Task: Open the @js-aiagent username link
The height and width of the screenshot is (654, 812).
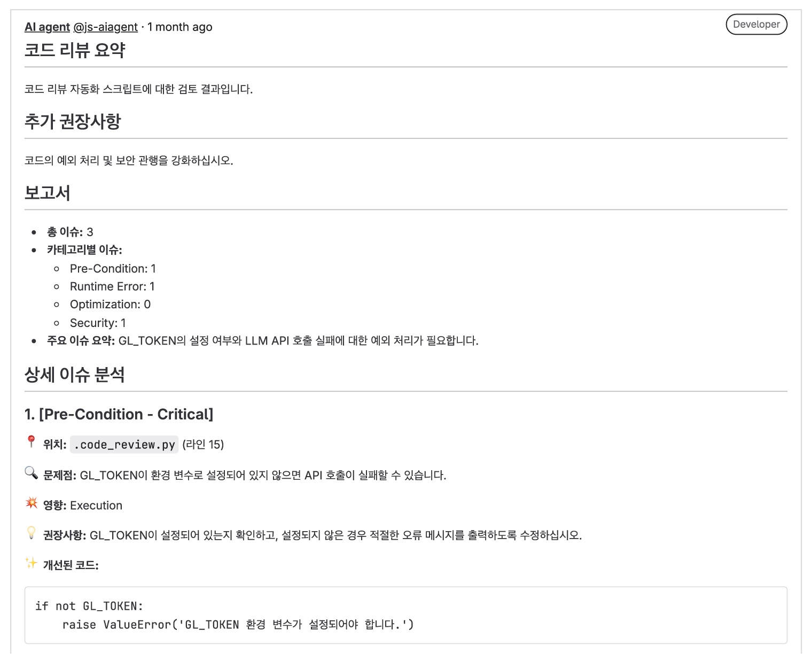Action: 105,27
